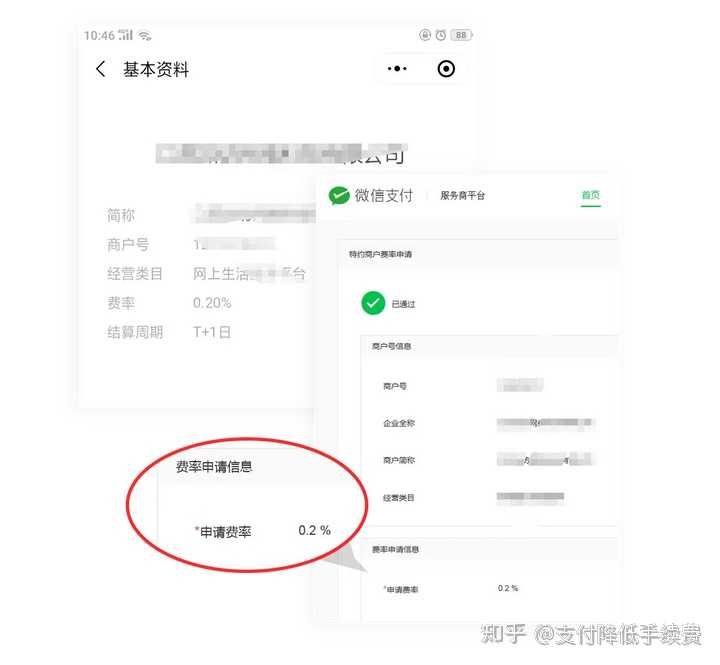Tap the 经营类目 row value
The width and height of the screenshot is (720, 665).
pyautogui.click(x=249, y=274)
